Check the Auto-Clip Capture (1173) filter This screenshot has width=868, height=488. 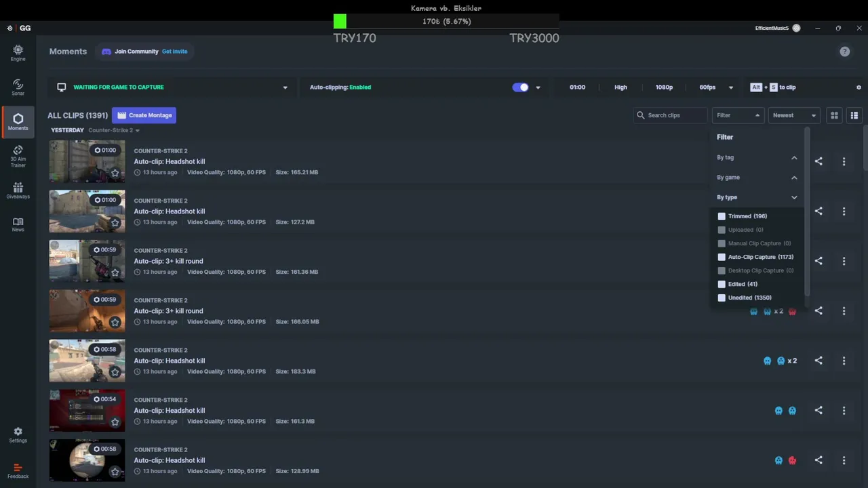(x=722, y=257)
